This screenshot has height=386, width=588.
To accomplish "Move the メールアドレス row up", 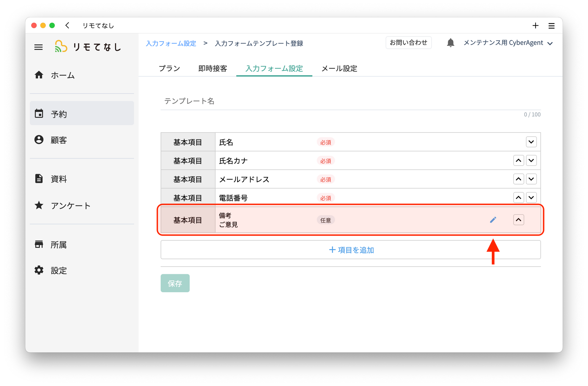I will coord(518,179).
